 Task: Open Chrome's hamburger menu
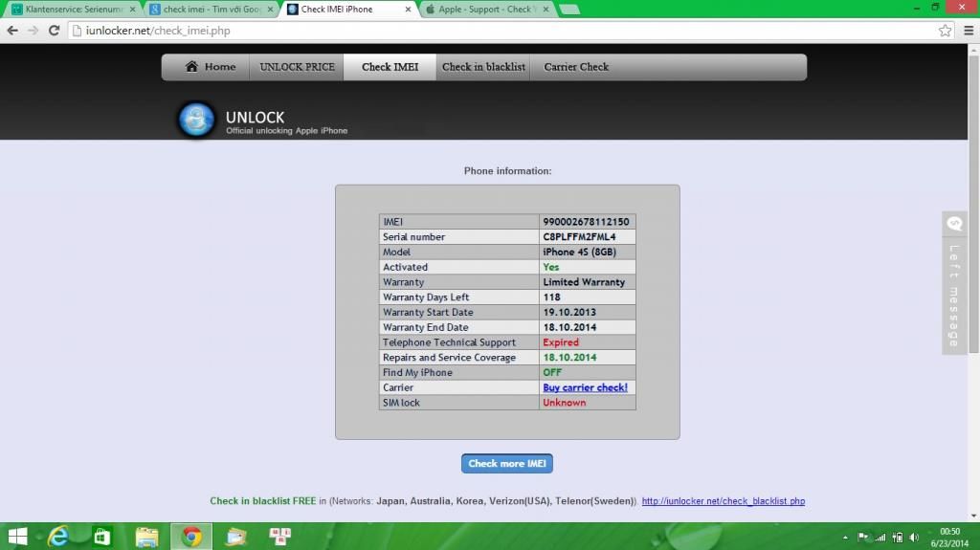pyautogui.click(x=967, y=31)
